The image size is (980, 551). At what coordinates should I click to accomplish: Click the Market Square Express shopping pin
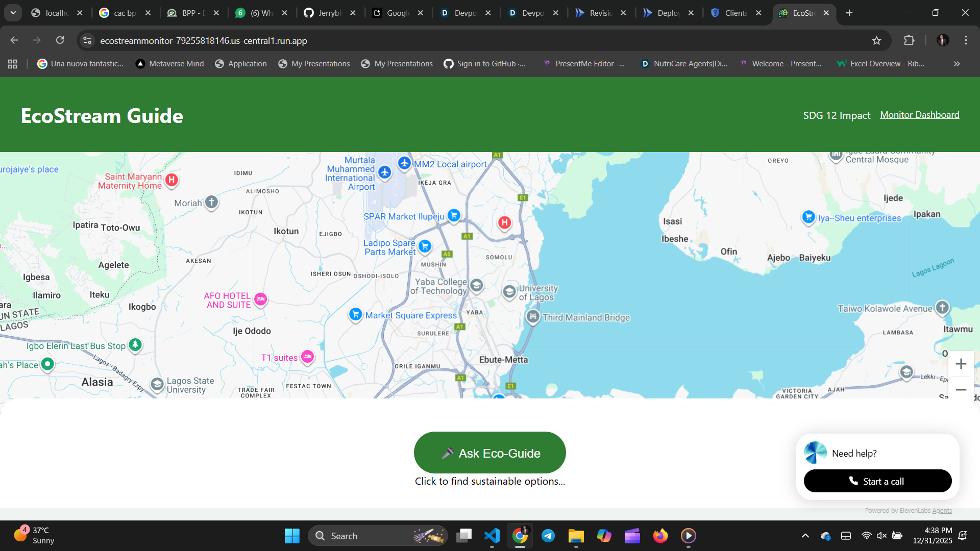355,314
